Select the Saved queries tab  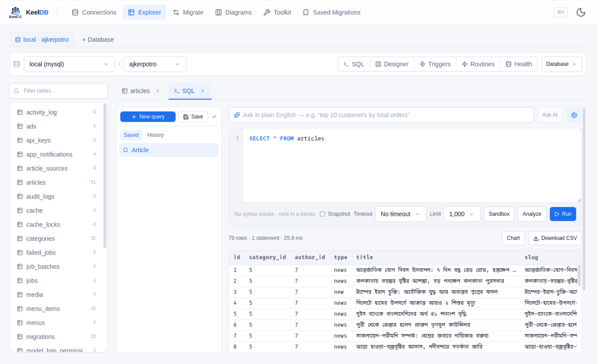point(131,135)
